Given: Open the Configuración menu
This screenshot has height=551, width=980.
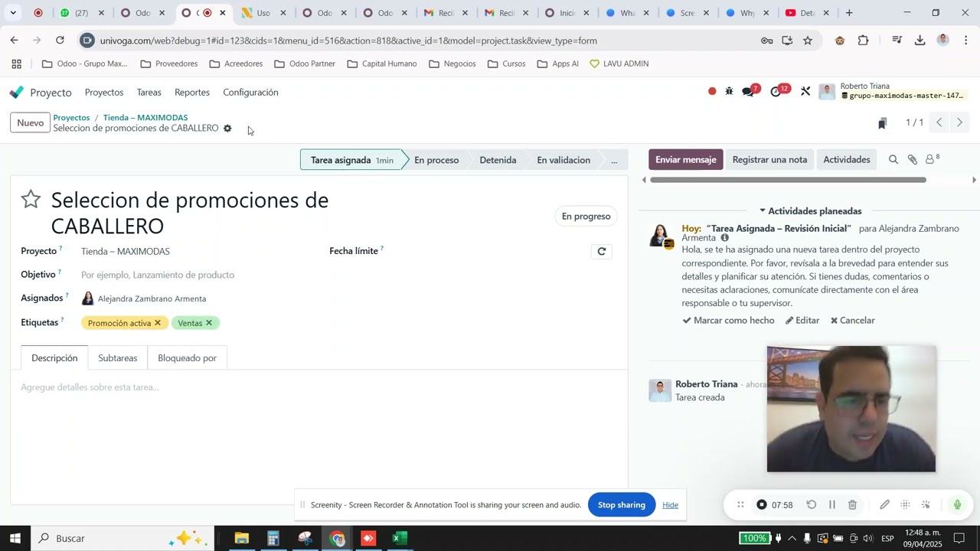Looking at the screenshot, I should click(251, 93).
